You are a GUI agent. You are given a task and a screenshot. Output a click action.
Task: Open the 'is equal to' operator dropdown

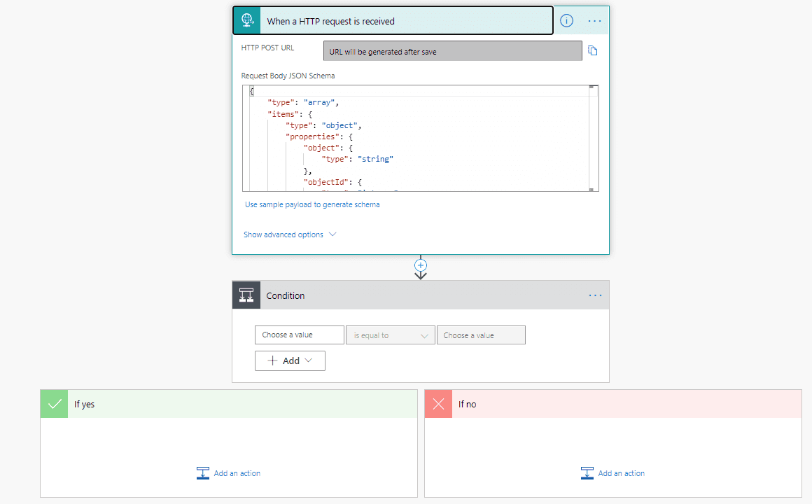click(x=390, y=335)
